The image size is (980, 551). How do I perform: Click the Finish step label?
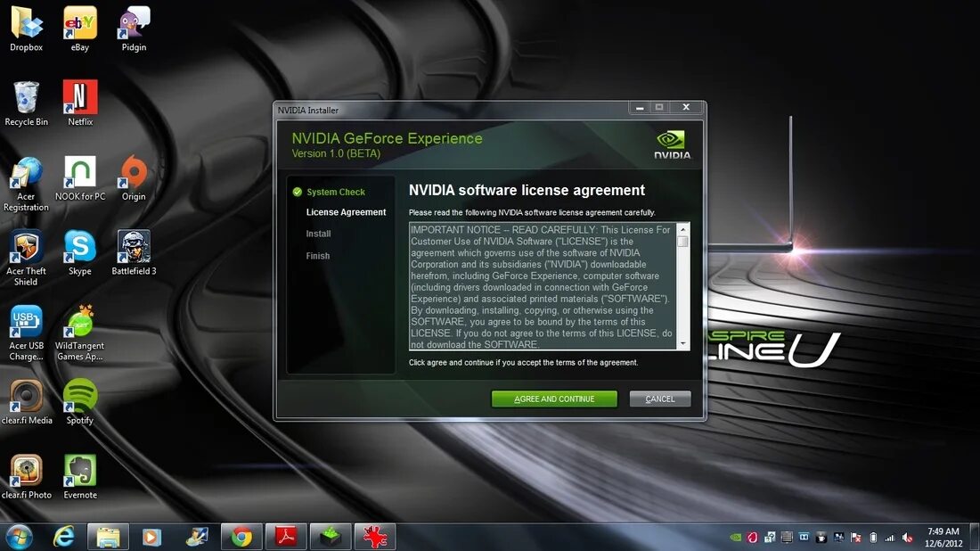point(317,256)
